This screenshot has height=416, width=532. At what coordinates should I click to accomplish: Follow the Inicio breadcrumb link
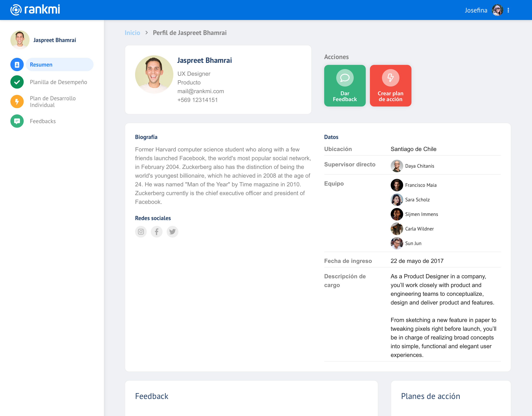132,33
